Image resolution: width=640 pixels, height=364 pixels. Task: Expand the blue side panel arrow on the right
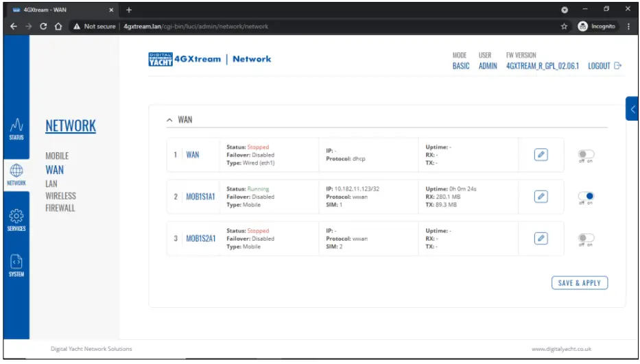632,109
